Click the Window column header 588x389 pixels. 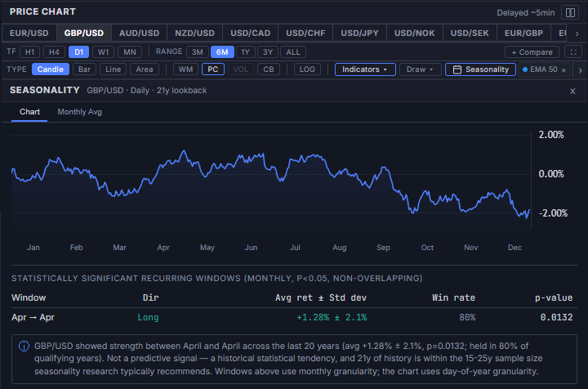tap(29, 297)
